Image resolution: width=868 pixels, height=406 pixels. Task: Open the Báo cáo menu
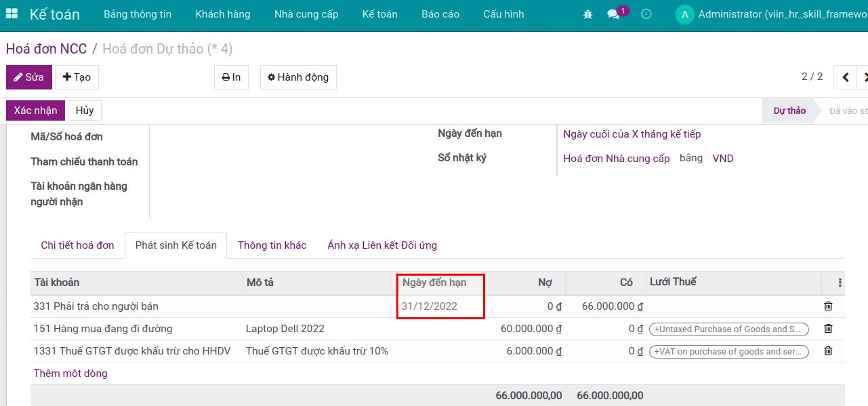(440, 14)
